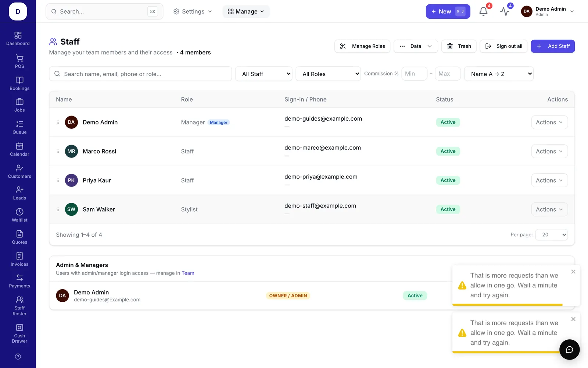Follow the Team link

pyautogui.click(x=188, y=273)
